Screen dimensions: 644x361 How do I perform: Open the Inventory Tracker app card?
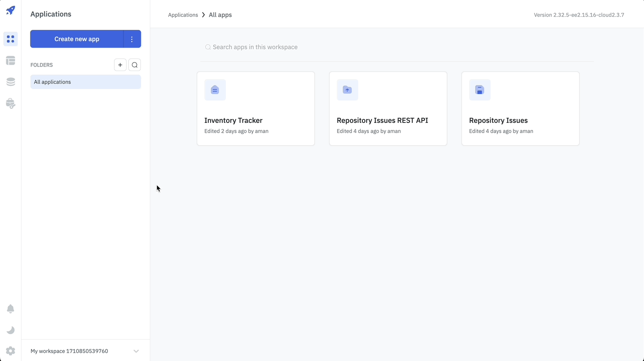(x=256, y=121)
